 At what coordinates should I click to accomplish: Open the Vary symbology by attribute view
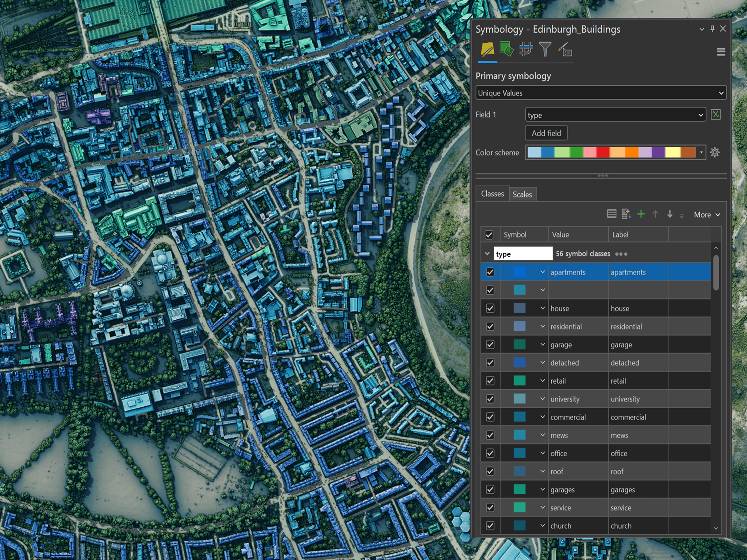(x=506, y=50)
